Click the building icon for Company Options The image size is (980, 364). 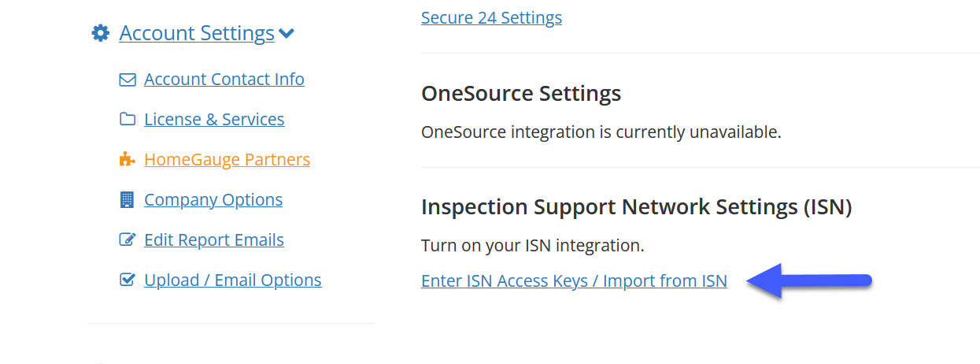[x=127, y=200]
